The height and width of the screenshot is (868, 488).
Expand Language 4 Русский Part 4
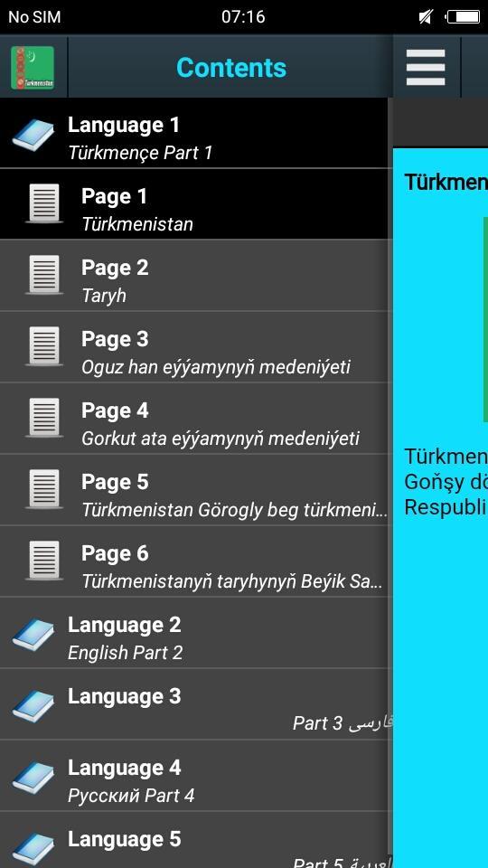(x=194, y=775)
